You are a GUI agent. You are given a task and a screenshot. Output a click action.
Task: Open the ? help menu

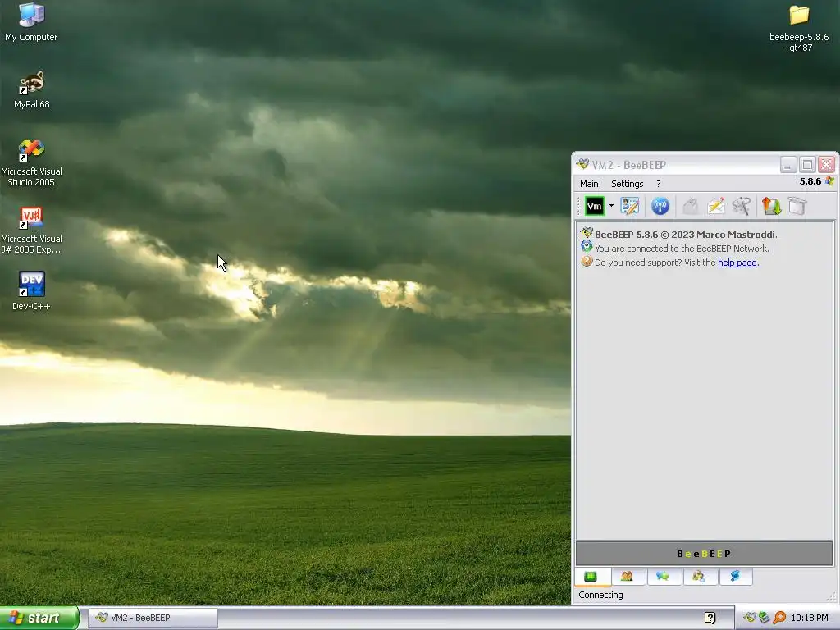659,184
